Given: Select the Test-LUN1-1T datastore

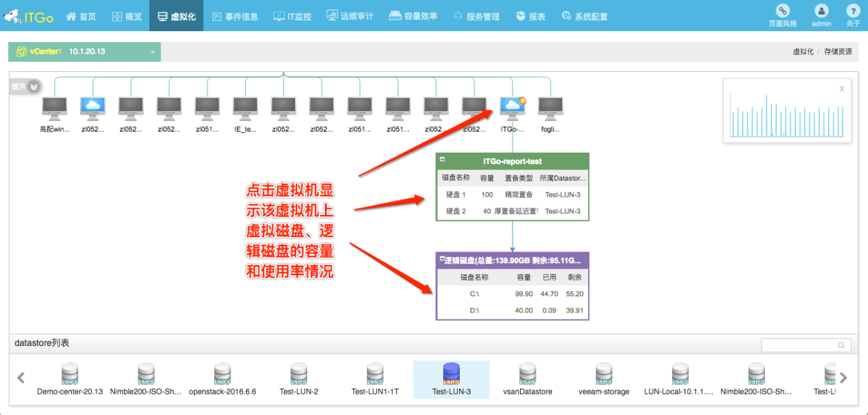Looking at the screenshot, I should (x=375, y=379).
